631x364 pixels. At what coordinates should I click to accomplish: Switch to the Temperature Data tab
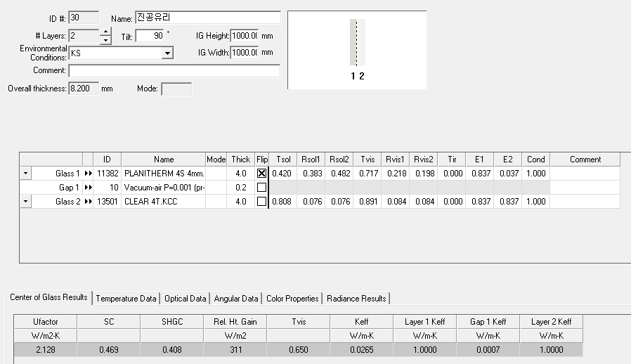coord(126,299)
